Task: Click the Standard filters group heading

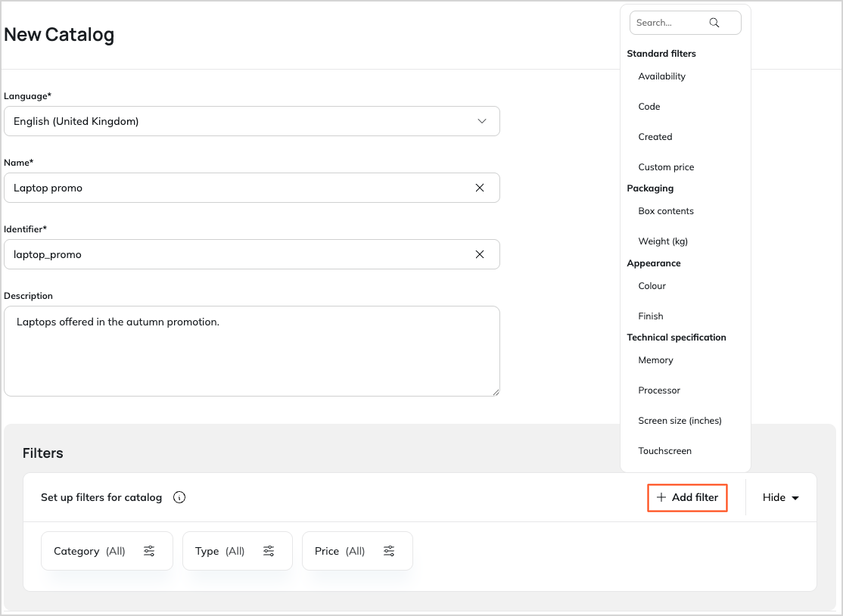Action: (x=661, y=53)
